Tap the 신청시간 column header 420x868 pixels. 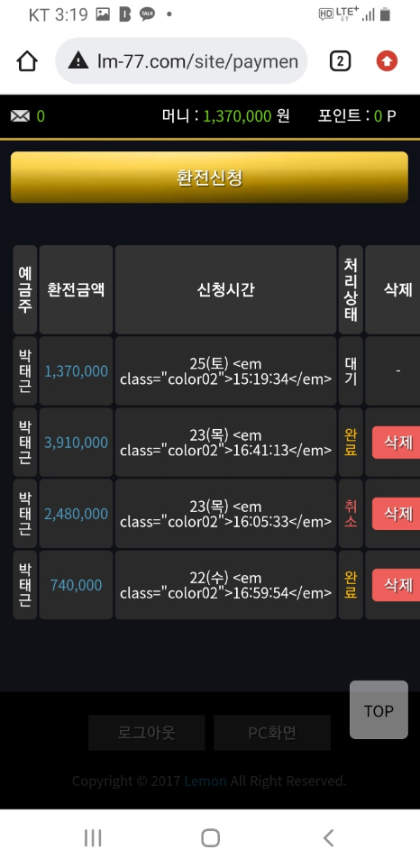point(225,289)
